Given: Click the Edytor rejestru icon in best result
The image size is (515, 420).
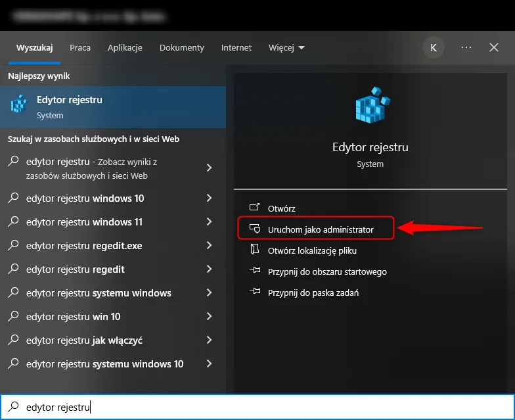Looking at the screenshot, I should (18, 104).
